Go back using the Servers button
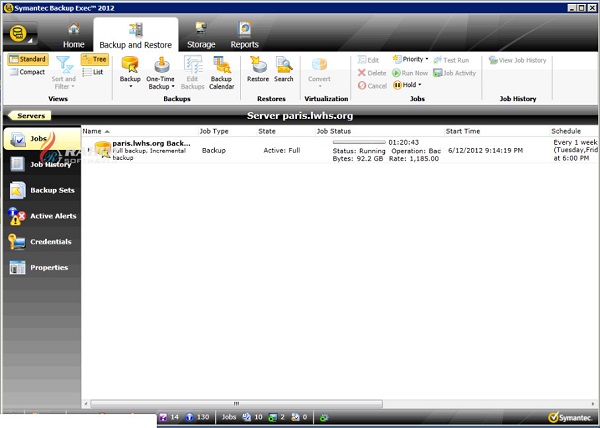 pyautogui.click(x=29, y=116)
